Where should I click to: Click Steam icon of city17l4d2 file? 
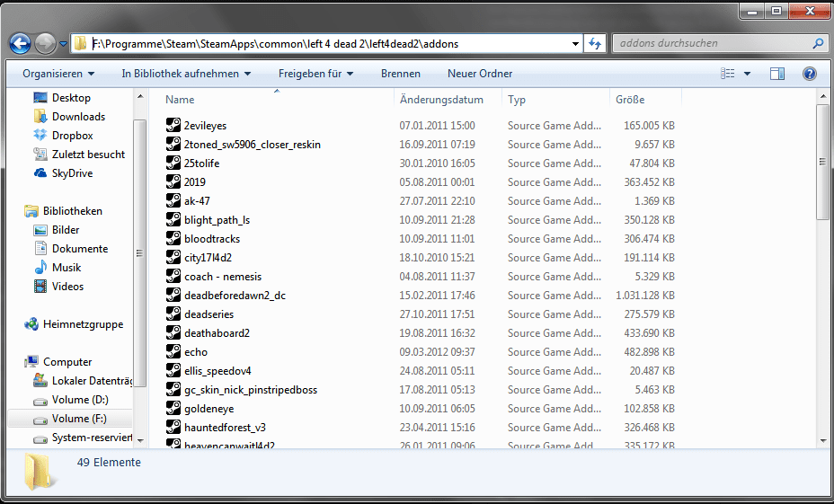click(x=173, y=257)
